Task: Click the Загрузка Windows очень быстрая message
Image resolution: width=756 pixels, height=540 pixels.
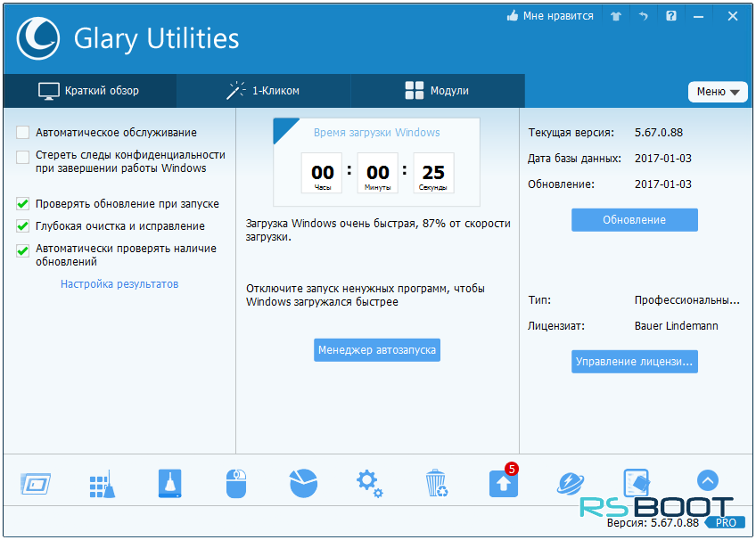Action: coord(378,230)
